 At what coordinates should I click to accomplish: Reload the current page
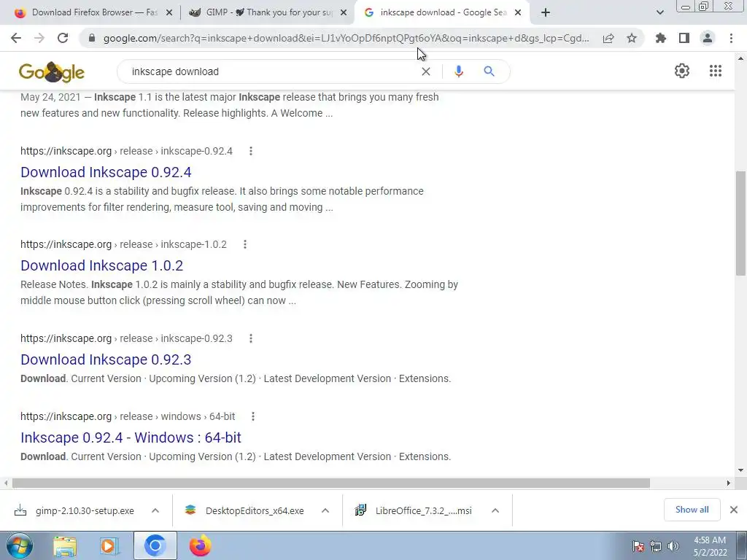coord(63,38)
